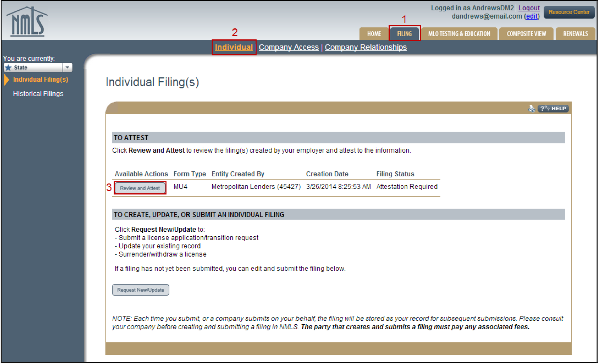
Task: Click the Form Type column header
Action: pyautogui.click(x=190, y=174)
